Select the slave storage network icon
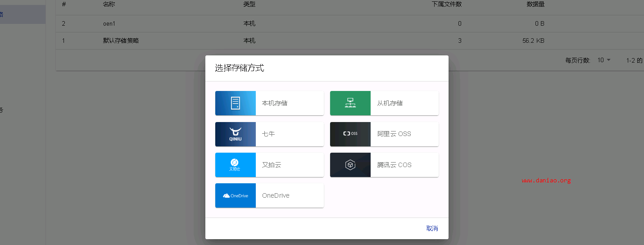Viewport: 644px width, 245px height. click(350, 103)
